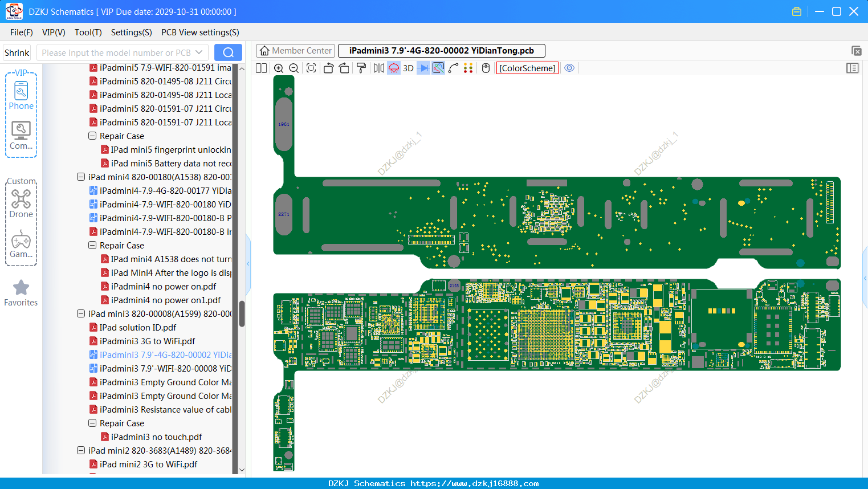The image size is (868, 489).
Task: Collapse Repair Case under iPad mini5
Action: pyautogui.click(x=92, y=136)
